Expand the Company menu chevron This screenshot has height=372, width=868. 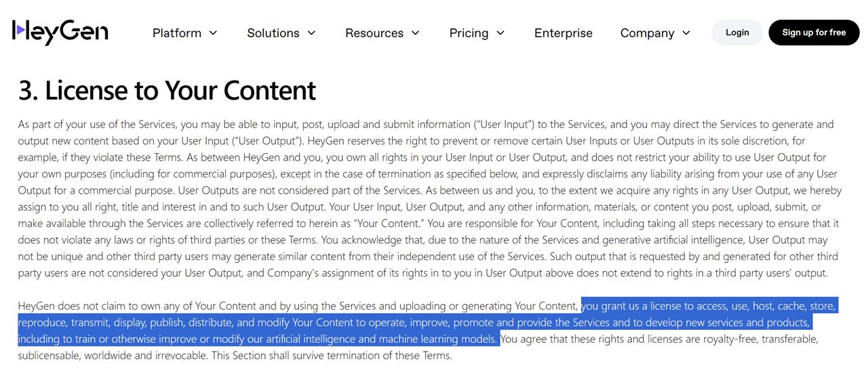pos(686,33)
